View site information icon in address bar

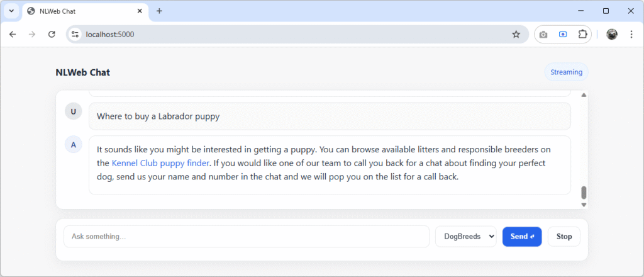pyautogui.click(x=75, y=35)
